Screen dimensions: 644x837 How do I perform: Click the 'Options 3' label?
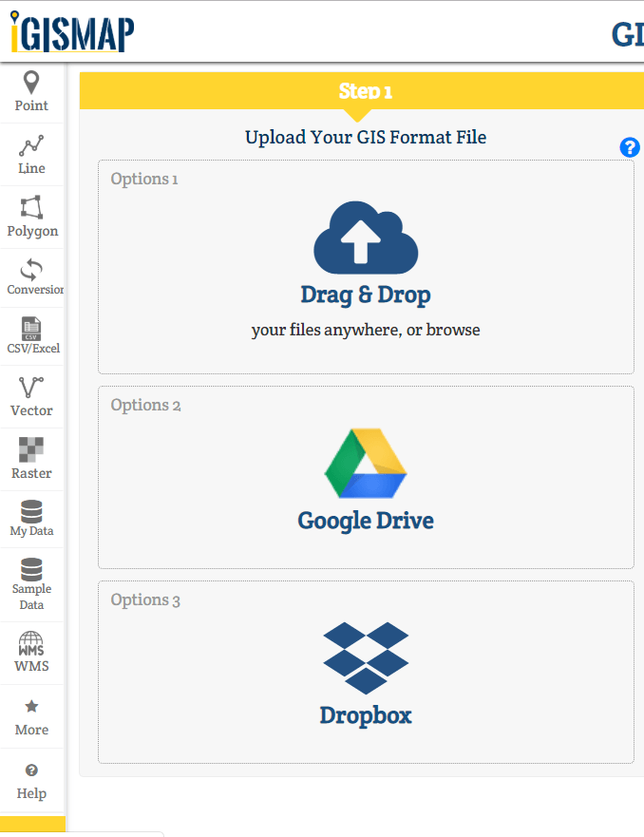(145, 600)
